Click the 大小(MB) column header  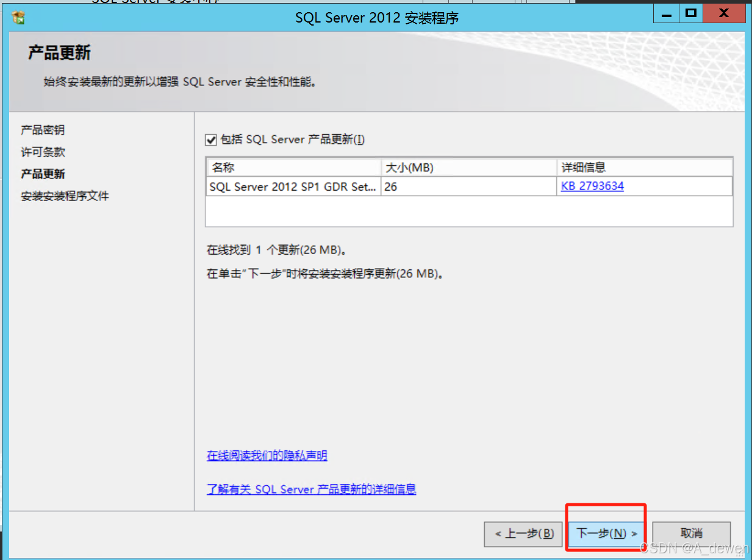469,168
